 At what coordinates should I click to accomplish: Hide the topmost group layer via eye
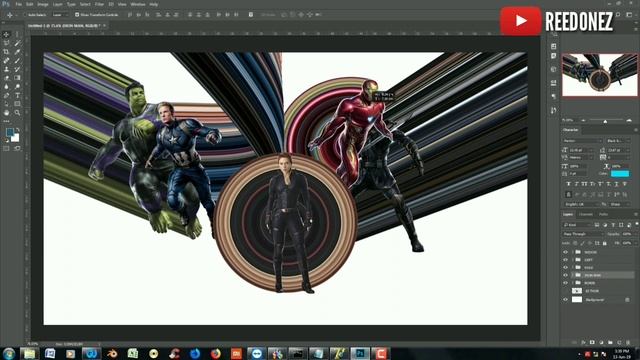[566, 252]
